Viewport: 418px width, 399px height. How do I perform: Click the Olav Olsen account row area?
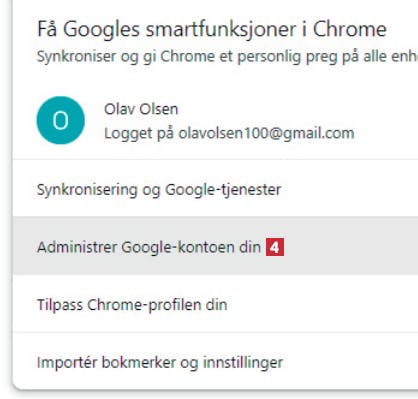coord(215,120)
